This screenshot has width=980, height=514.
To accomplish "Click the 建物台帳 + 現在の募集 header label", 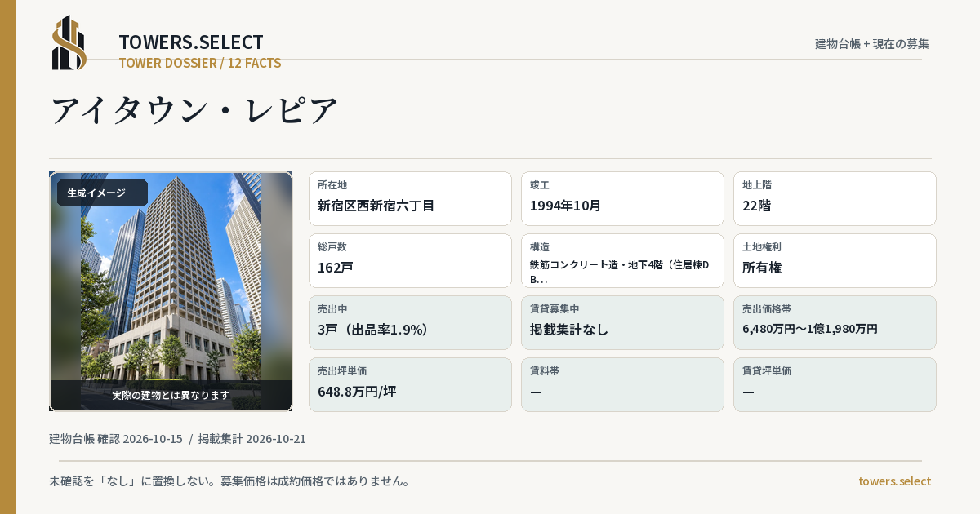I will [x=872, y=43].
